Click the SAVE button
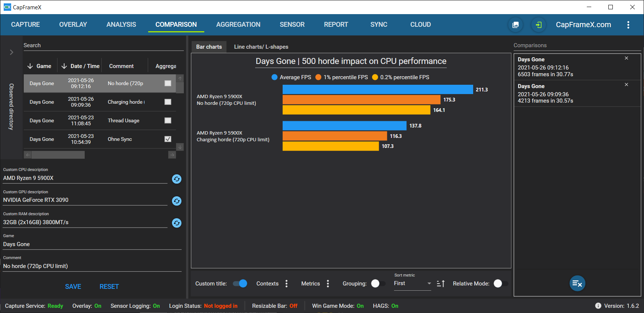The width and height of the screenshot is (644, 313). (73, 287)
